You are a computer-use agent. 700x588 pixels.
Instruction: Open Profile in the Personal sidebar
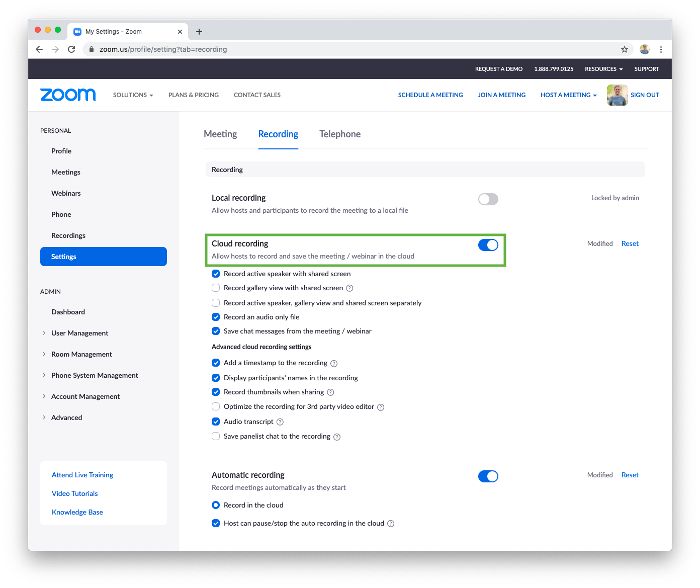coord(61,151)
